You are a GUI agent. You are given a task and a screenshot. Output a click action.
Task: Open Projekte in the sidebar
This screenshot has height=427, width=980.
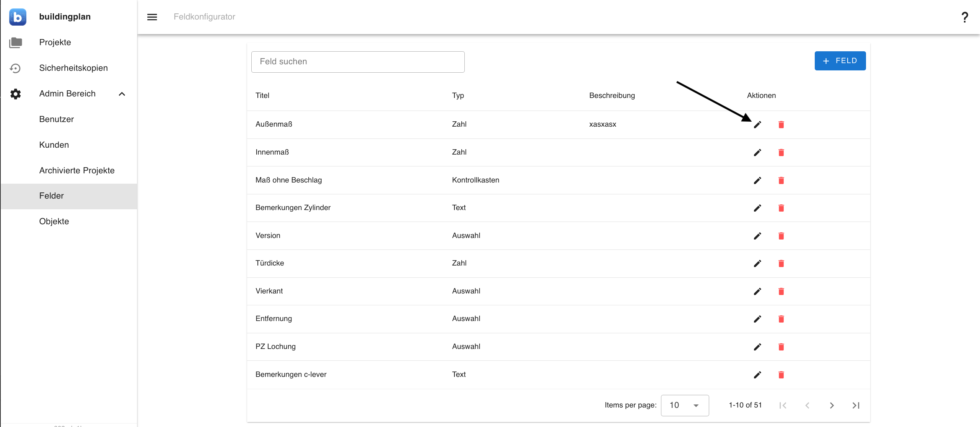pyautogui.click(x=55, y=42)
